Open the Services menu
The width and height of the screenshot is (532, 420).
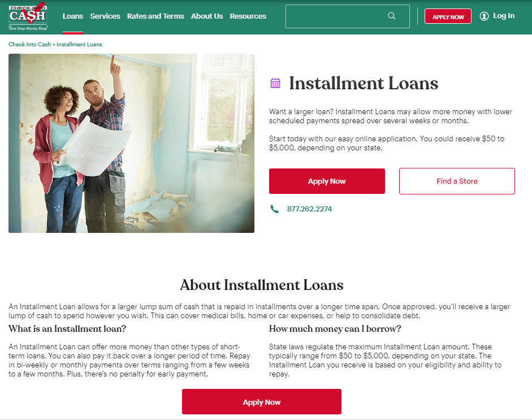point(105,16)
